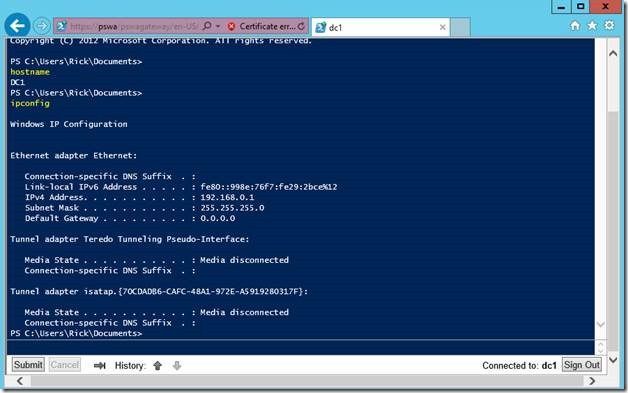The width and height of the screenshot is (628, 393).
Task: Click the link-local IPv6 address value
Action: (269, 187)
